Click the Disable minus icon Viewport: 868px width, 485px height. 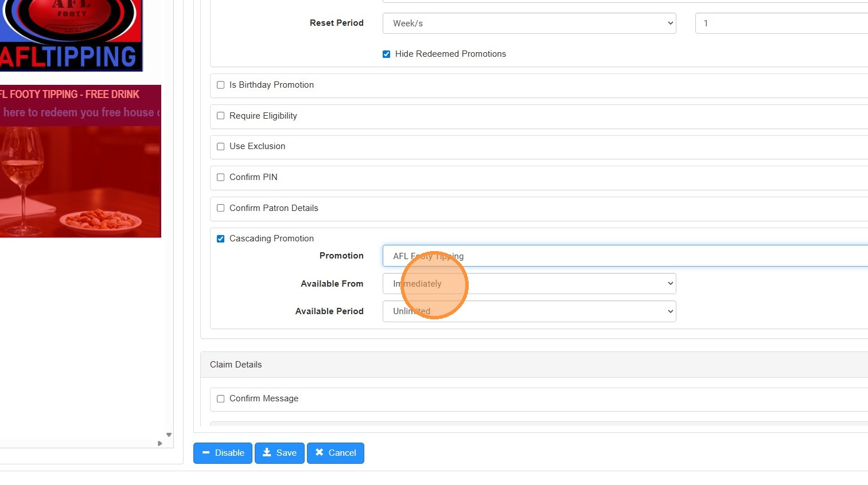pos(207,452)
